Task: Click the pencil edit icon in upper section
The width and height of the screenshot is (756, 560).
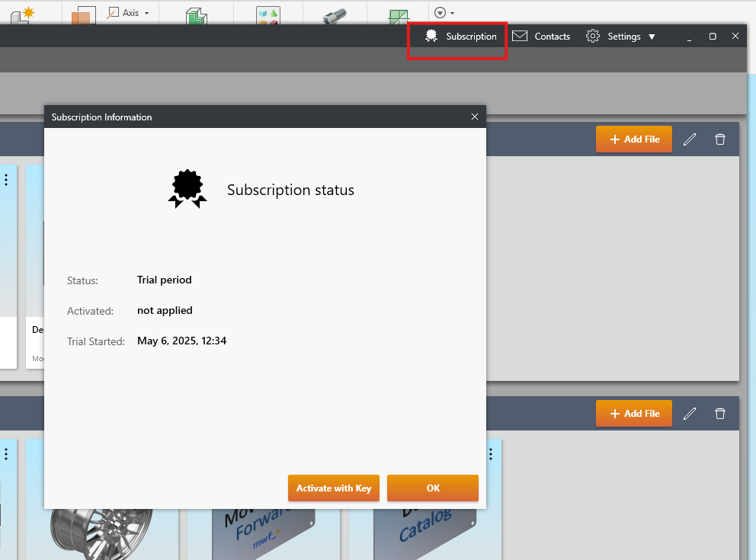Action: coord(690,139)
